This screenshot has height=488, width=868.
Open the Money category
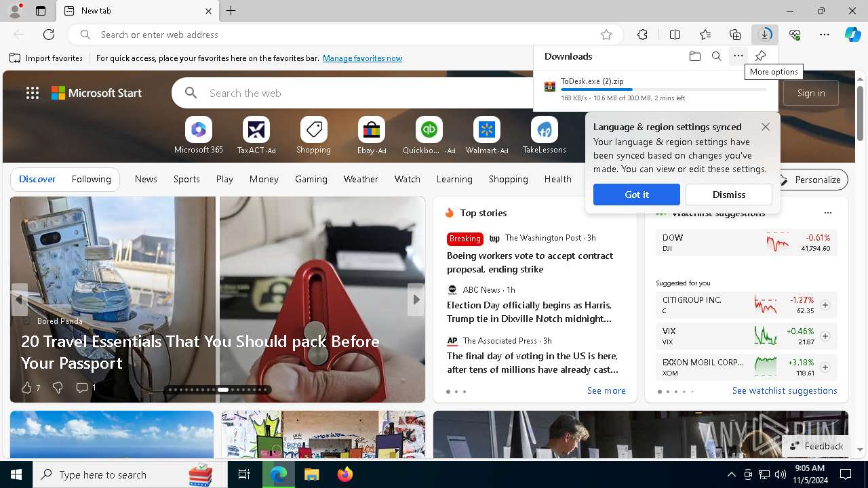click(x=264, y=180)
